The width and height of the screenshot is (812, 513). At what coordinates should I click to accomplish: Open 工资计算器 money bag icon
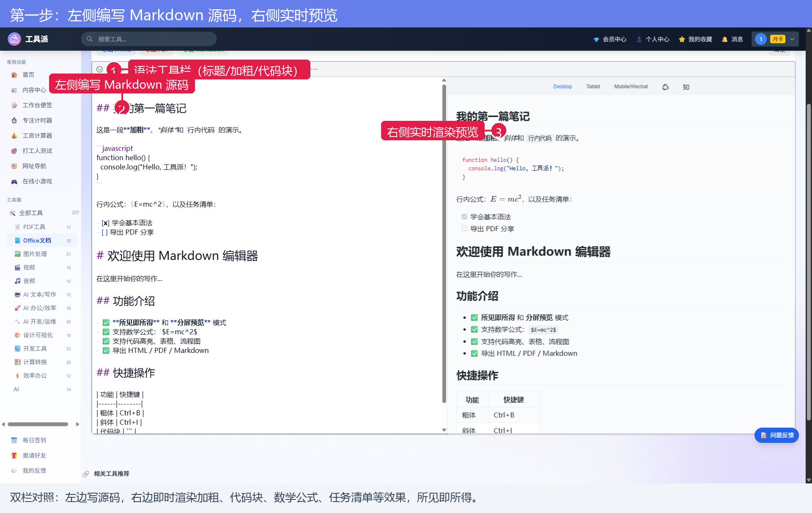point(14,136)
